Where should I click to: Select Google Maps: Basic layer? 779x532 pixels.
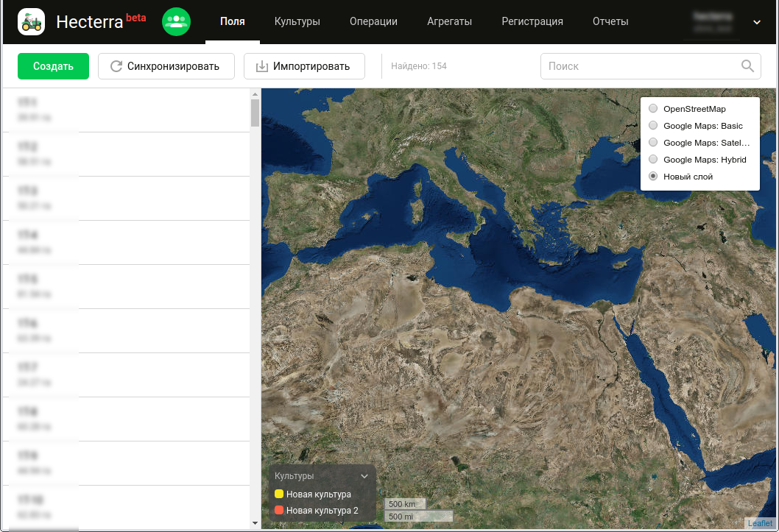(x=653, y=126)
